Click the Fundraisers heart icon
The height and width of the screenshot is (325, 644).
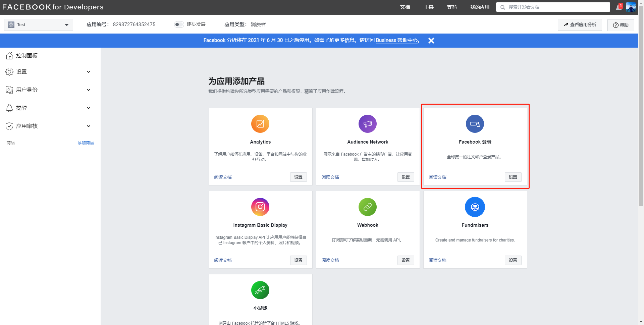(475, 207)
